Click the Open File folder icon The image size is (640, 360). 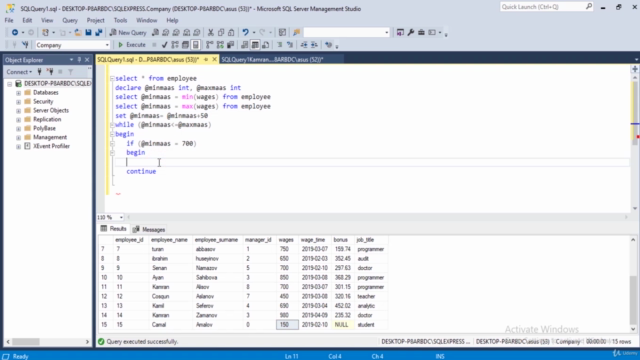pyautogui.click(x=78, y=32)
